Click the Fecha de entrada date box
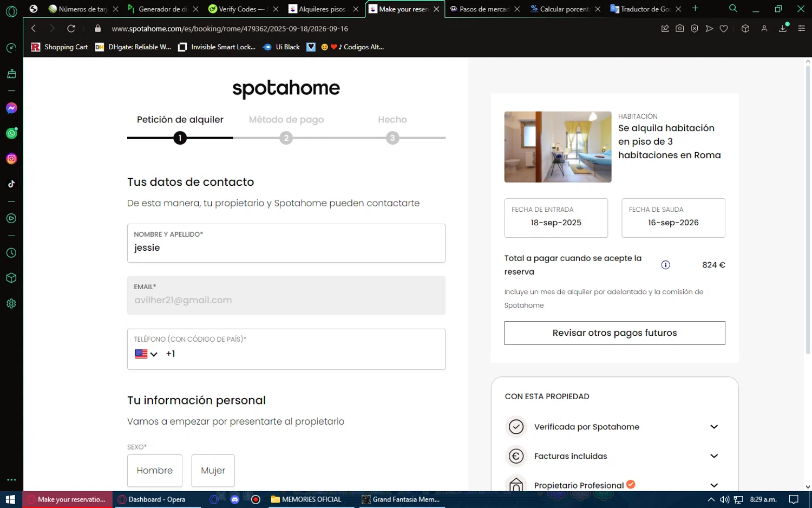 coord(556,218)
